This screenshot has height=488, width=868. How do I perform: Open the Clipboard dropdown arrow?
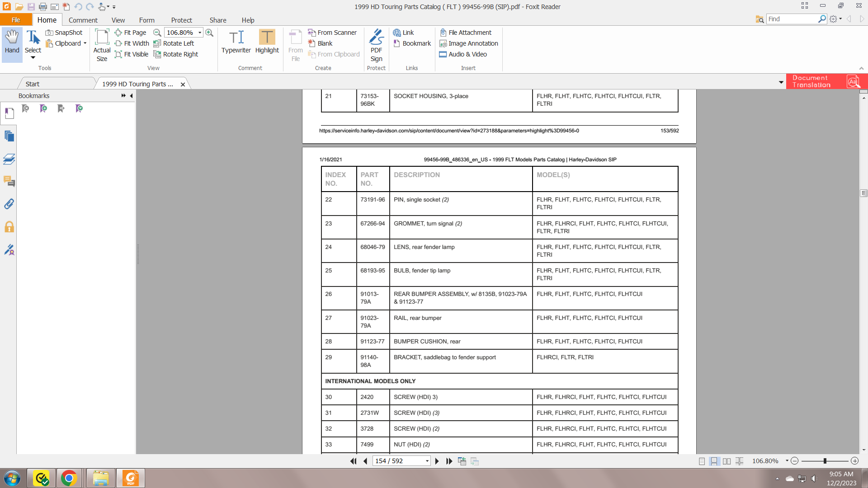pyautogui.click(x=85, y=43)
